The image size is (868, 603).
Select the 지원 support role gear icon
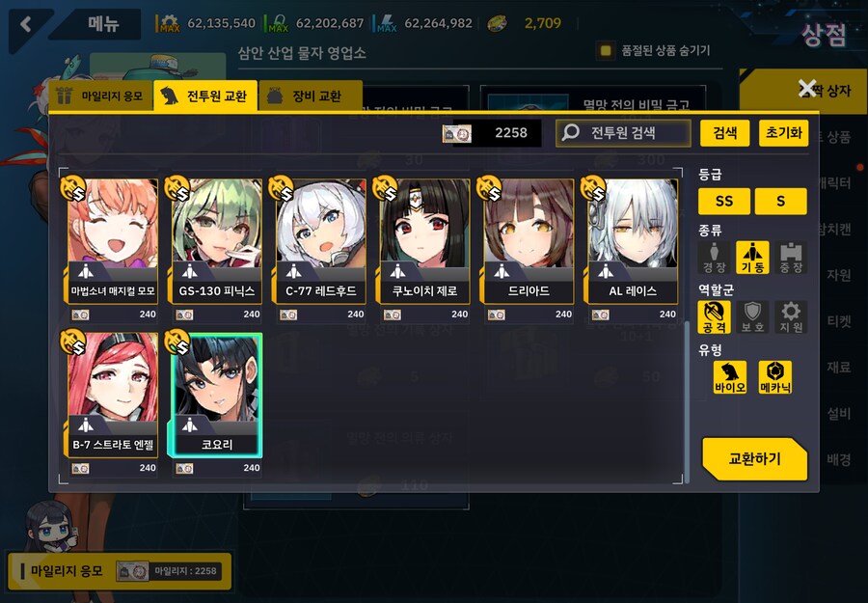(x=791, y=317)
